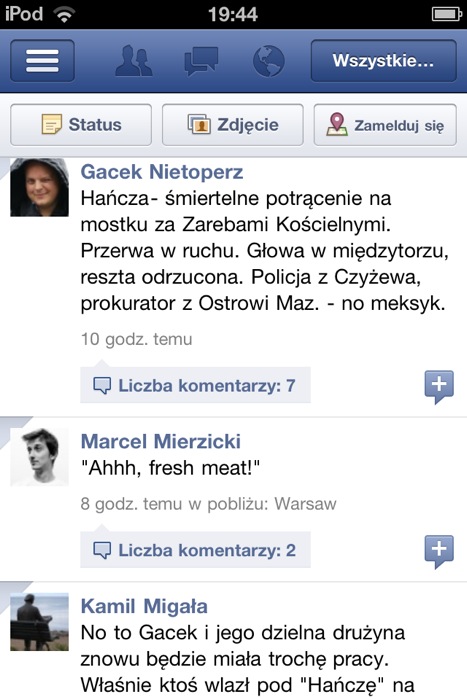This screenshot has height=700, width=467.
Task: Tap Gacek Nietoperz profile picture
Action: 39,188
